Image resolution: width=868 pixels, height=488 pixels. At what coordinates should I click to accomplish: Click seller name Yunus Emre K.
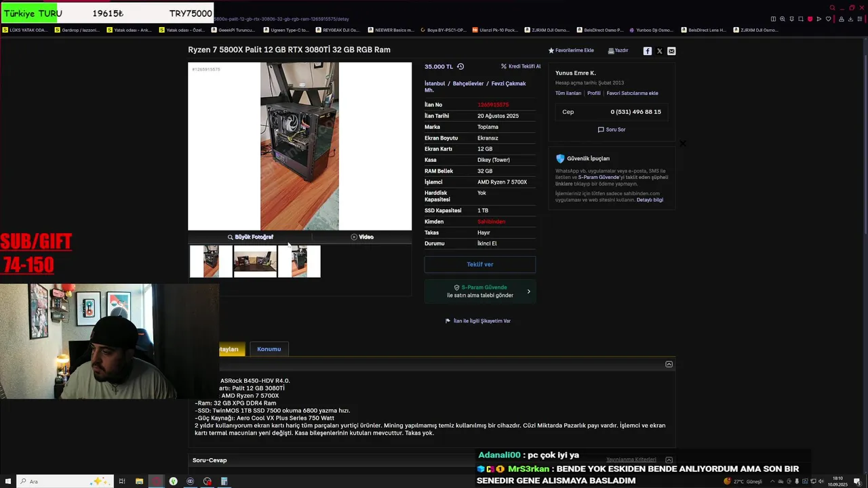pyautogui.click(x=576, y=73)
